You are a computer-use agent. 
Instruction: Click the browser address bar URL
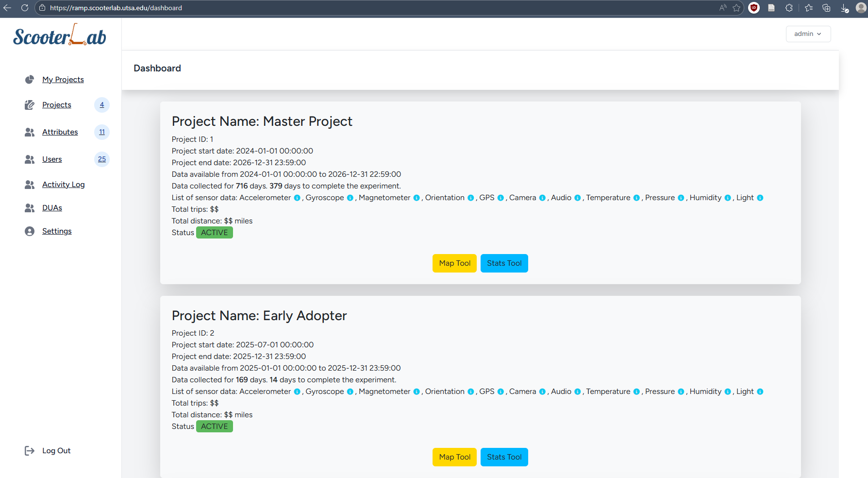pyautogui.click(x=116, y=8)
